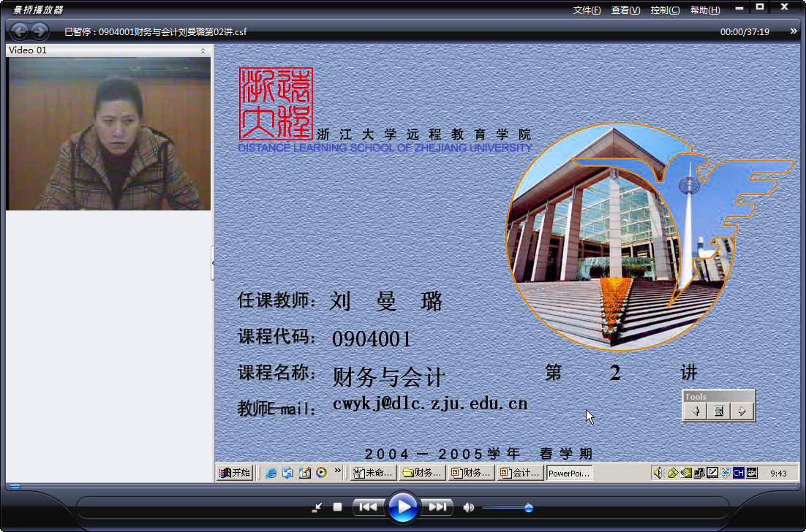
Task: Open the 开始 Start menu in the slide
Action: (234, 473)
